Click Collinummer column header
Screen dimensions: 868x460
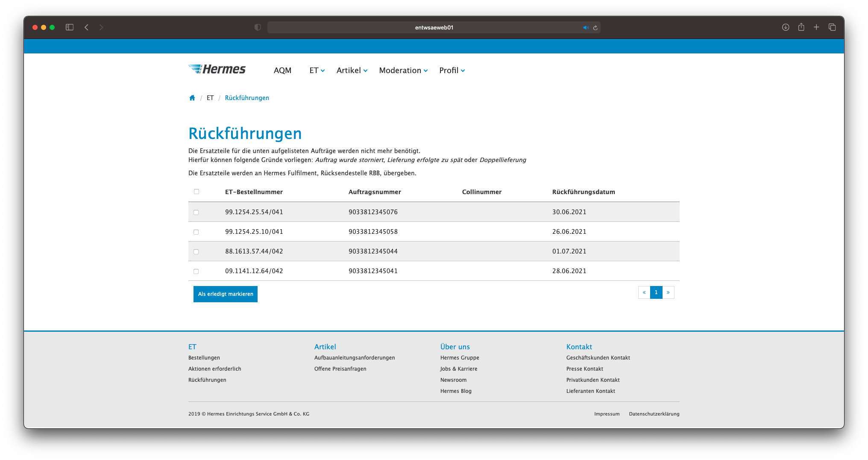click(x=482, y=192)
